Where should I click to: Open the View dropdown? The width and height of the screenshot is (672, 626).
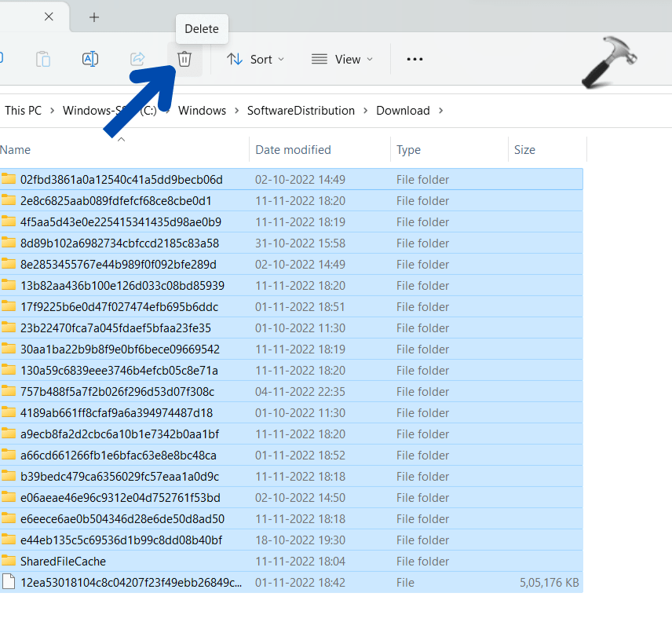pyautogui.click(x=342, y=59)
